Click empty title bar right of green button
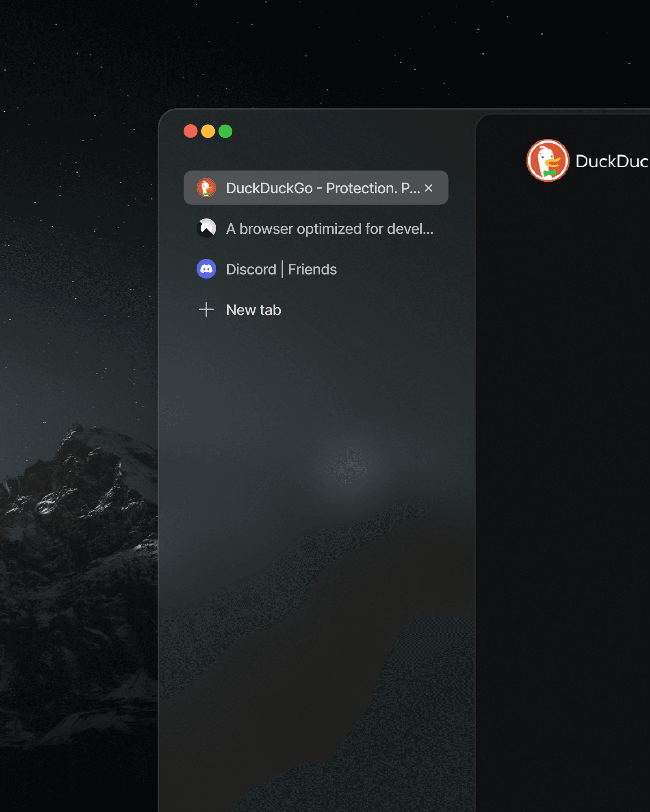Viewport: 650px width, 812px height. click(x=345, y=132)
